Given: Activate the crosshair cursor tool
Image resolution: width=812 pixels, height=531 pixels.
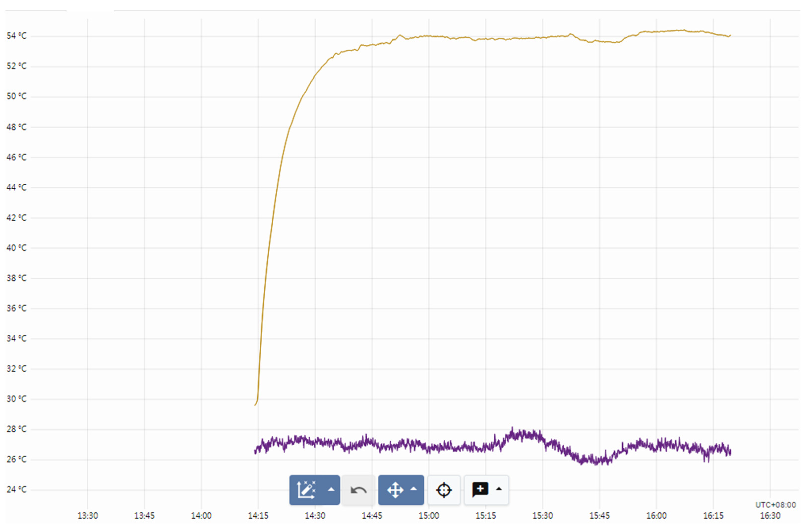Looking at the screenshot, I should (x=444, y=490).
